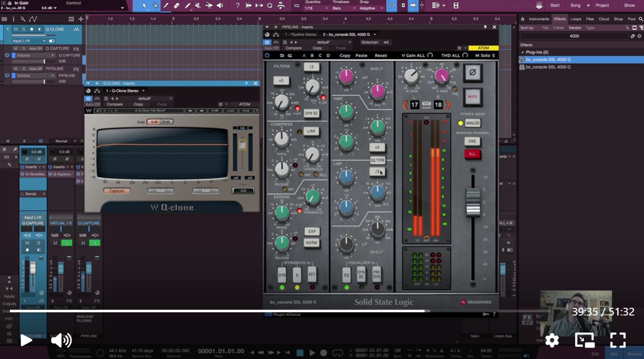This screenshot has width=644, height=359.
Task: Click the video player volume speaker icon
Action: pos(61,340)
